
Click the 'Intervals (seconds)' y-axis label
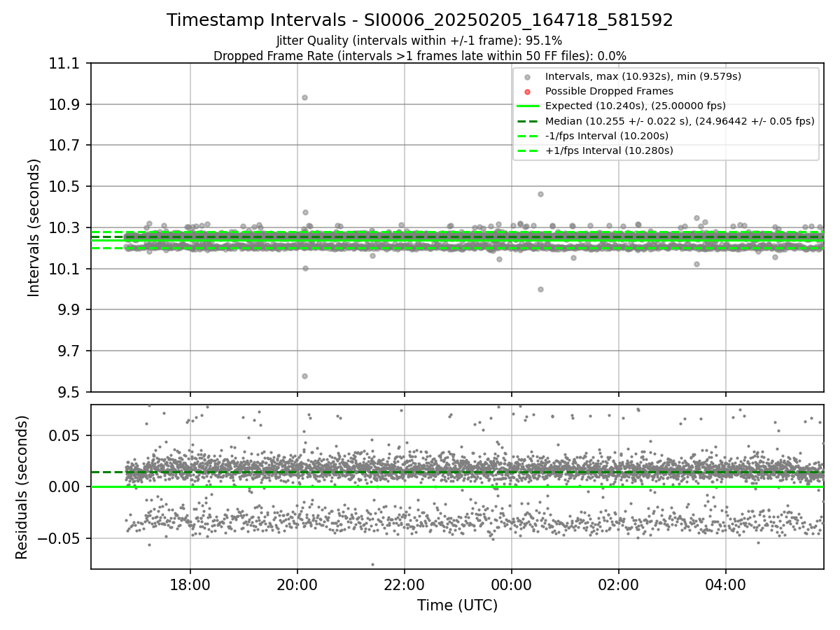tap(34, 227)
